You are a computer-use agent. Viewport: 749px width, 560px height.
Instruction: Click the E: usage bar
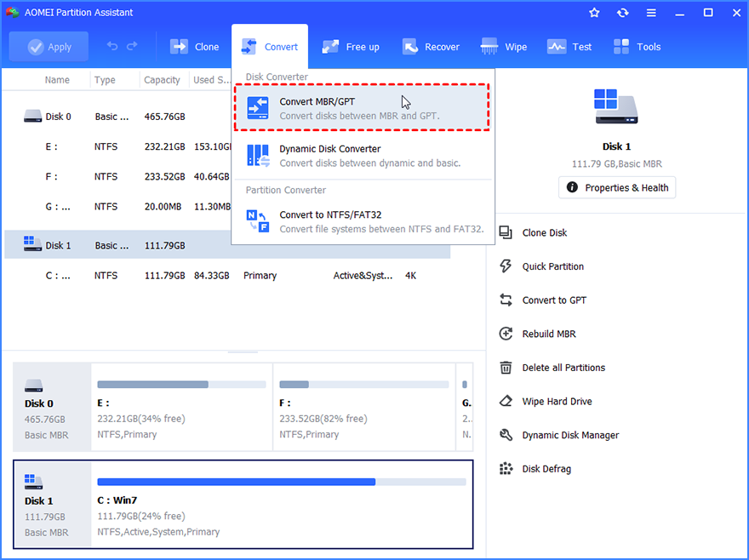(181, 384)
